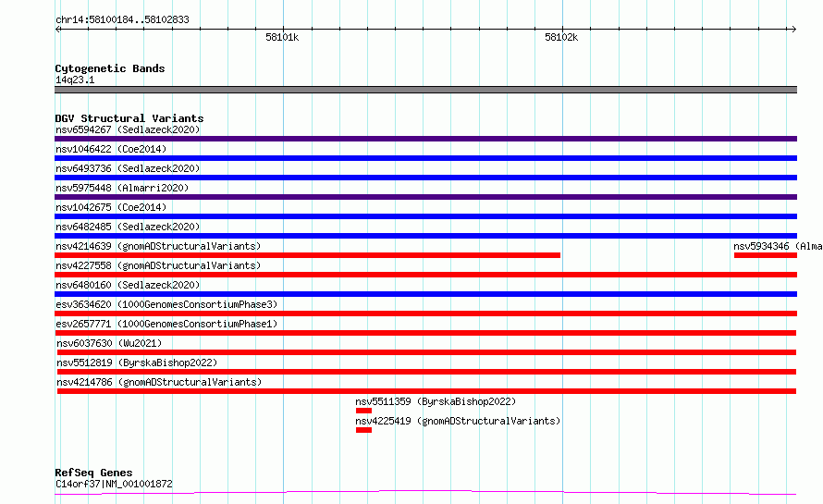Select nsv4214786 gnomAD variant label

[159, 382]
